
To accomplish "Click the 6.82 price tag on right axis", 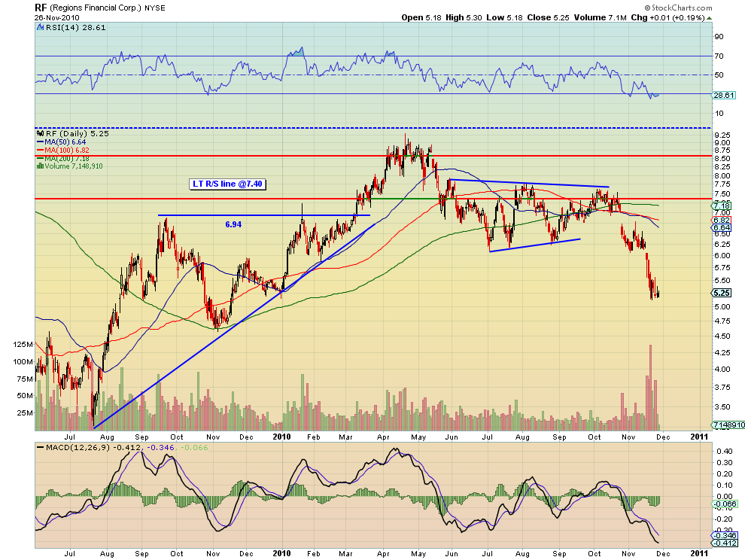I will [722, 220].
